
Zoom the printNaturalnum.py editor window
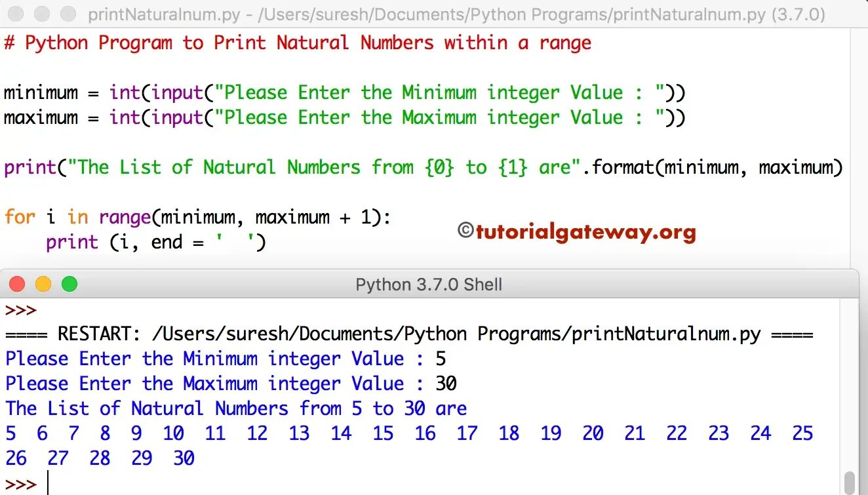pos(68,13)
